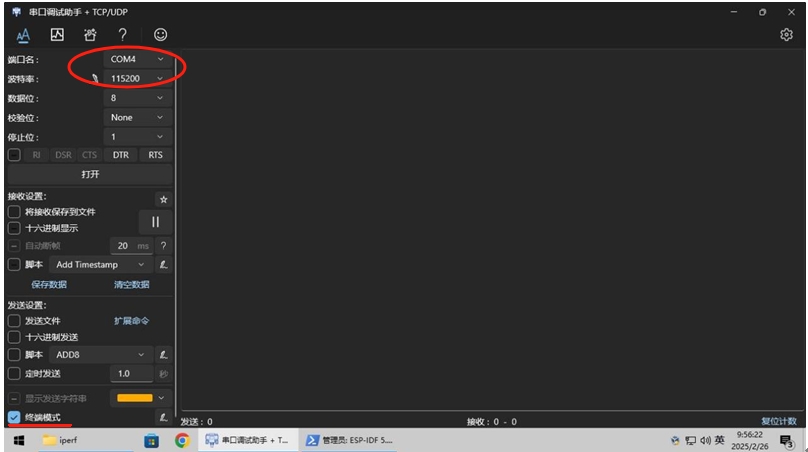Click the 发送 : 0 counter text
This screenshot has width=808, height=452.
pos(196,422)
